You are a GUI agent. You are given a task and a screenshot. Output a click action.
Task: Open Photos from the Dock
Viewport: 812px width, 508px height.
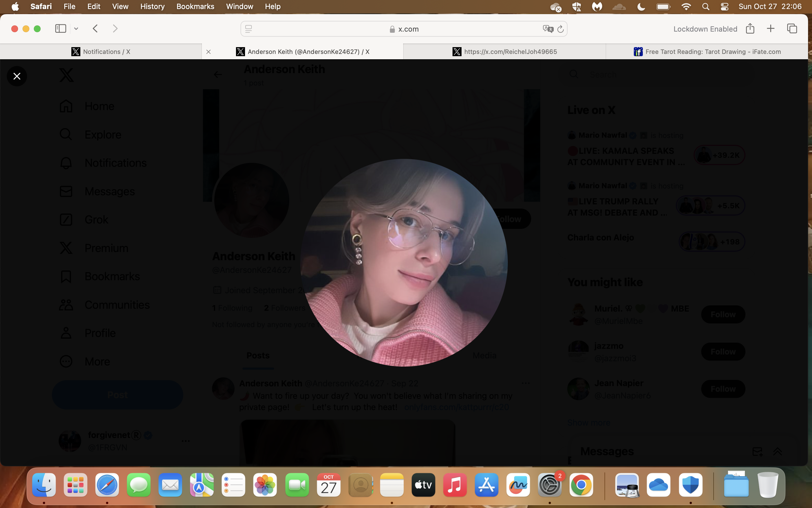[x=265, y=485]
